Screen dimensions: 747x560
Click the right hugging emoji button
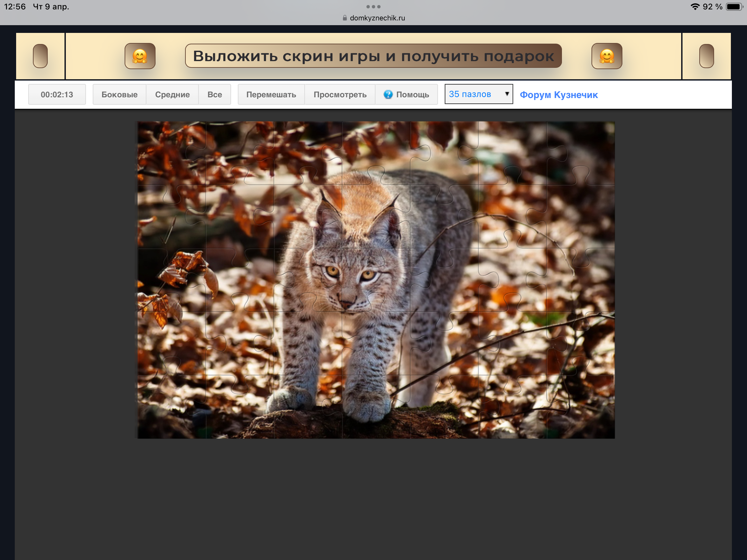coord(607,56)
